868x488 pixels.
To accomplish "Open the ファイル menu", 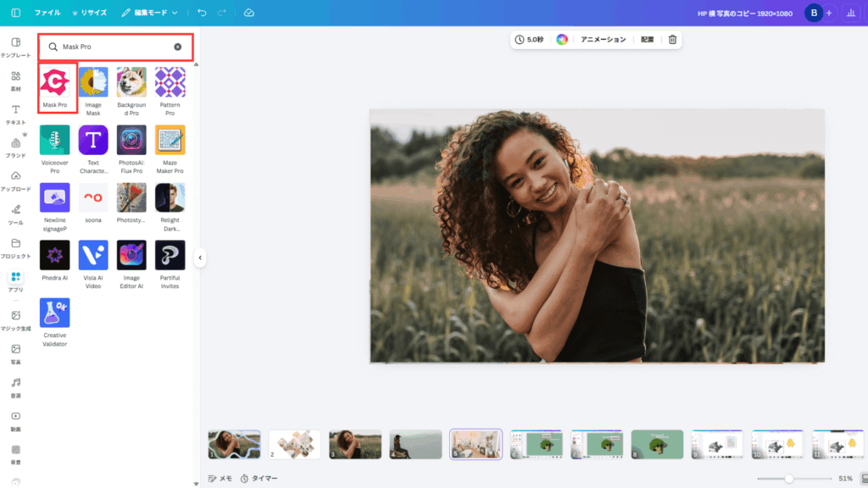I will (x=47, y=13).
